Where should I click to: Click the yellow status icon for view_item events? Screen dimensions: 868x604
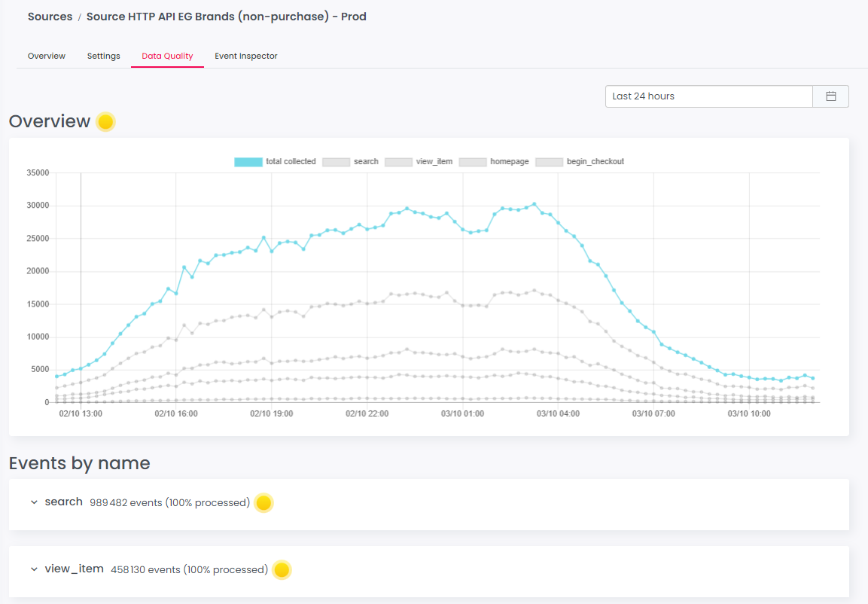281,570
